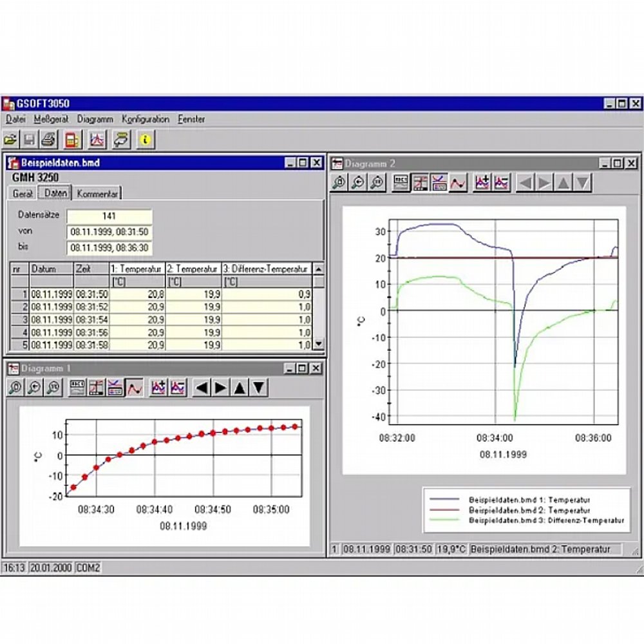Switch to the Gerät tab

point(23,193)
